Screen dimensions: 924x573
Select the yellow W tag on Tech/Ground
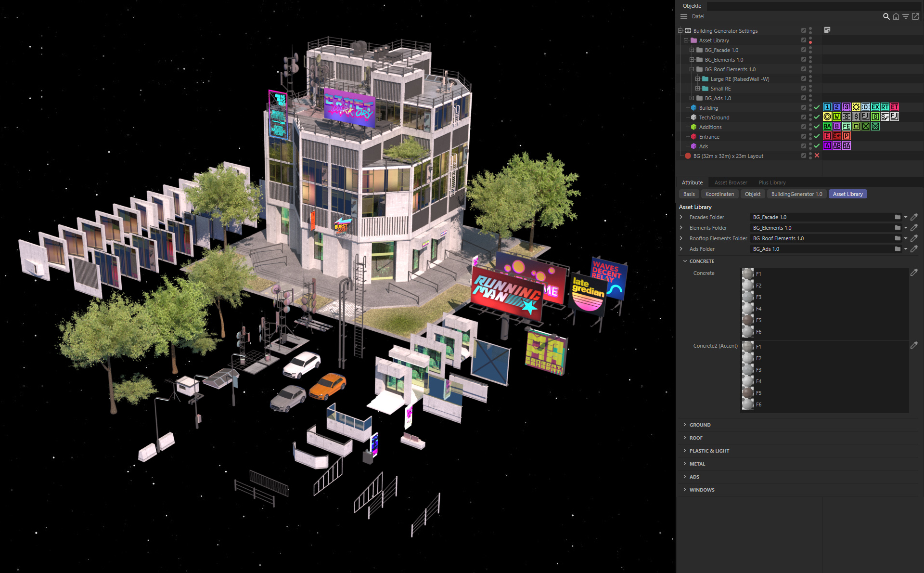(836, 117)
